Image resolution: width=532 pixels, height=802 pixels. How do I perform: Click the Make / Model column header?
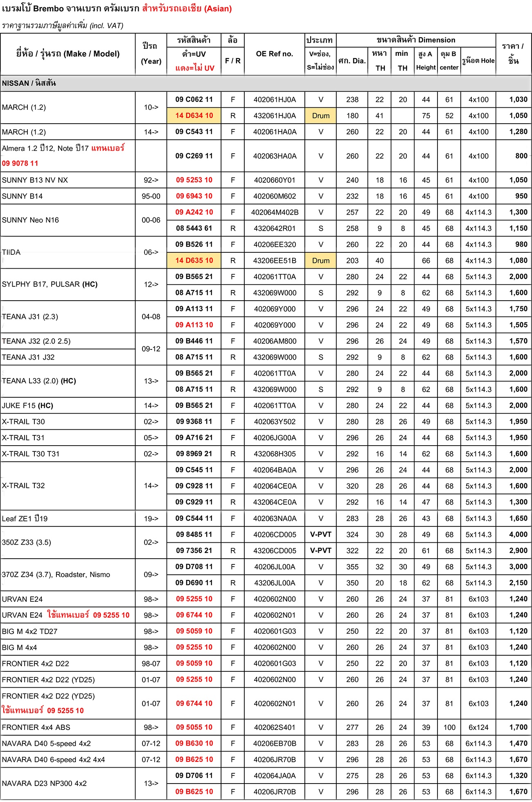click(x=68, y=54)
